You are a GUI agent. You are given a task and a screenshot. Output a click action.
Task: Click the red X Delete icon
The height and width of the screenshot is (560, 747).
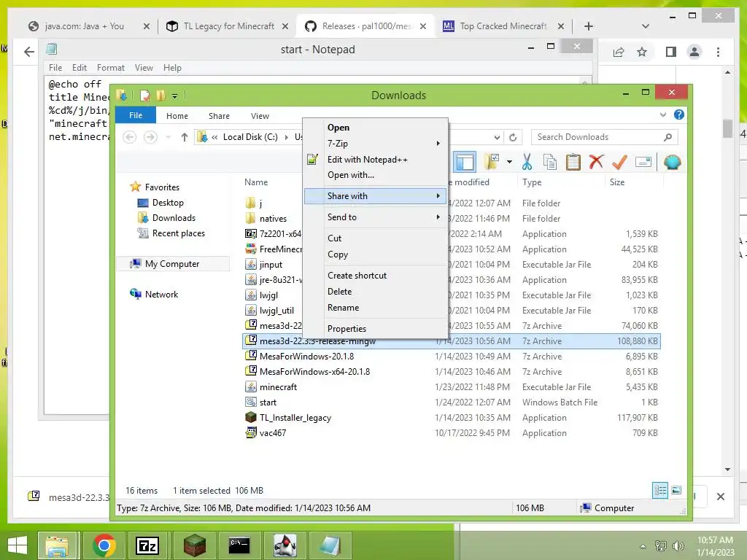(x=596, y=162)
